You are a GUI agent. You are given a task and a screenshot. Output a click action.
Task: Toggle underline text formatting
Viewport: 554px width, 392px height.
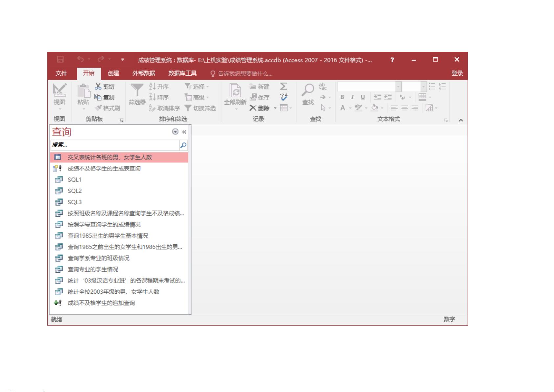(x=362, y=97)
